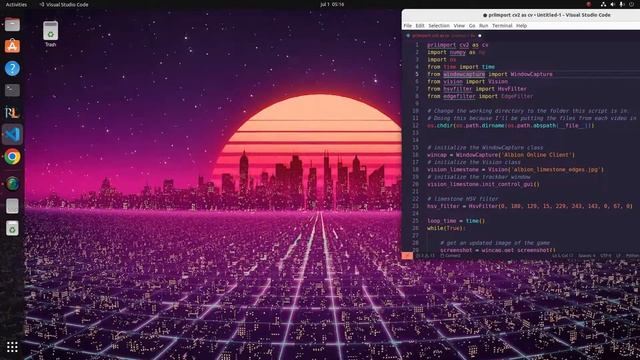640x360 pixels.
Task: Open the Terminal menu in VS Code
Action: (x=502, y=26)
